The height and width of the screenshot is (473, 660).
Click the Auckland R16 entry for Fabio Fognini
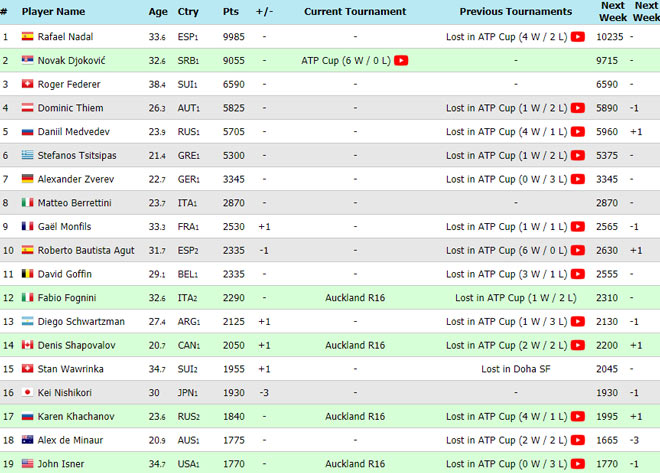(355, 298)
